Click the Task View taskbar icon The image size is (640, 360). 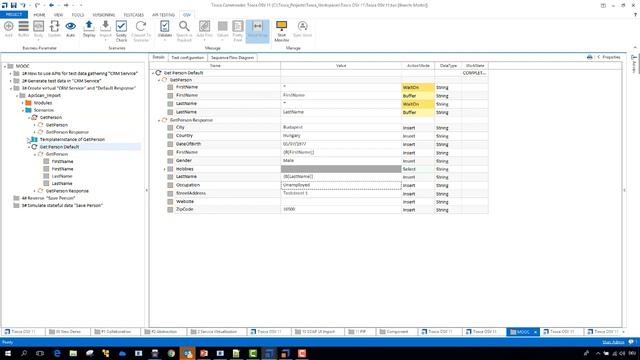(40, 353)
